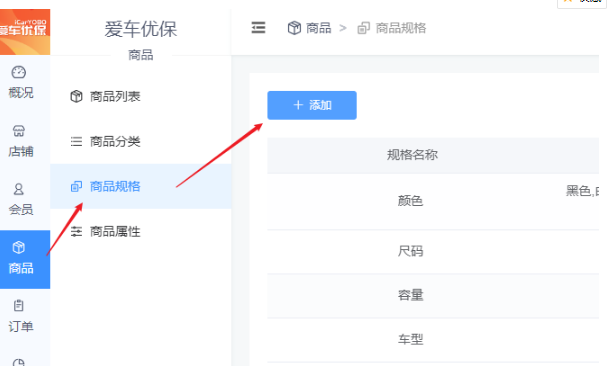Viewport: 607px width, 366px height.
Task: Select the 尺码 spec row
Action: coord(433,251)
